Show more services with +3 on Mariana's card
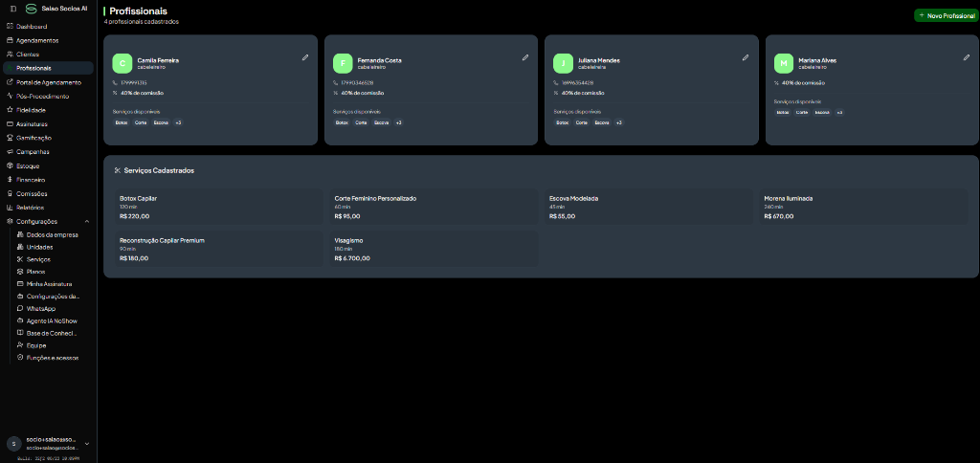The height and width of the screenshot is (463, 980). (x=839, y=113)
